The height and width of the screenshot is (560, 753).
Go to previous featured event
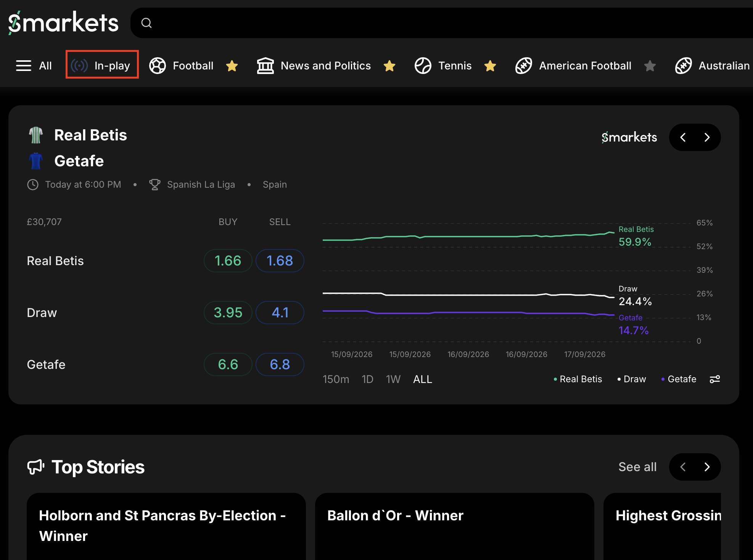click(683, 137)
